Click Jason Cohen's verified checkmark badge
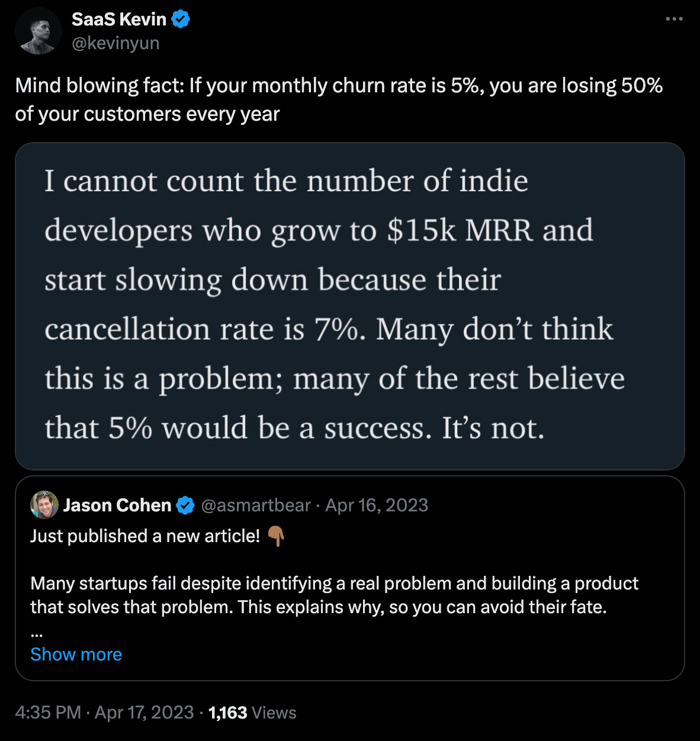The image size is (700, 741). pos(185,505)
